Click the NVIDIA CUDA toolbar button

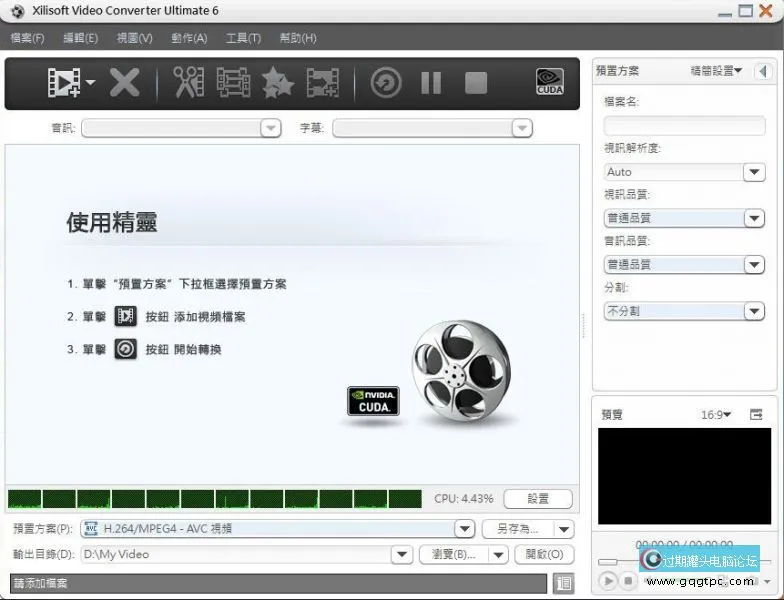coord(549,82)
